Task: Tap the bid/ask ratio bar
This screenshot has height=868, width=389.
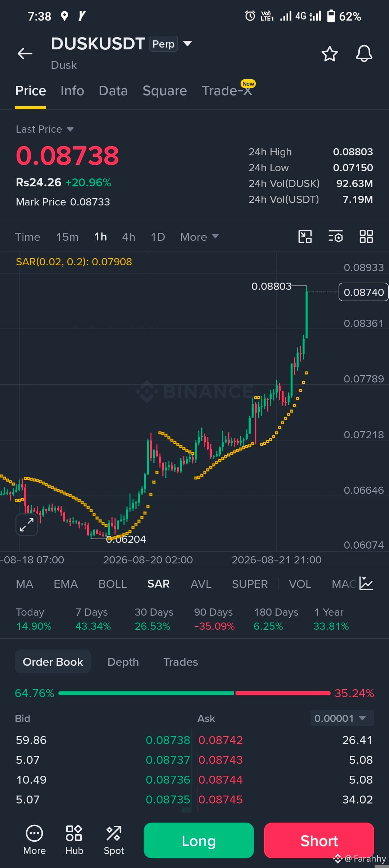Action: 194,693
